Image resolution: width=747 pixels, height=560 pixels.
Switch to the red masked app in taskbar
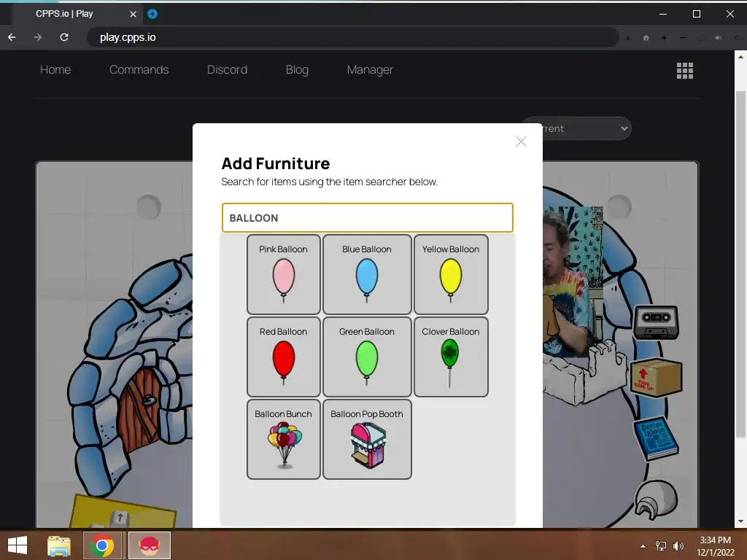click(x=149, y=545)
